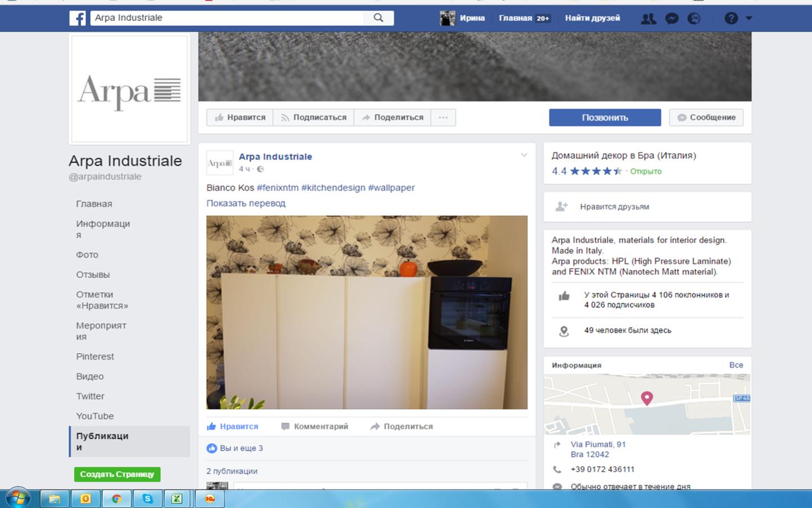Open Отметки «Нравится» in sidebar
Screen dimensions: 812x508
(102, 300)
